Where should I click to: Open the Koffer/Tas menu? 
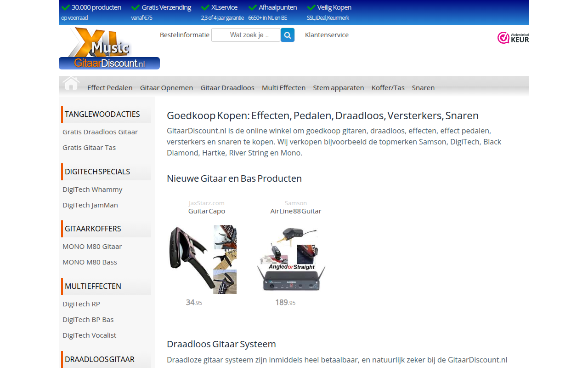(x=388, y=87)
